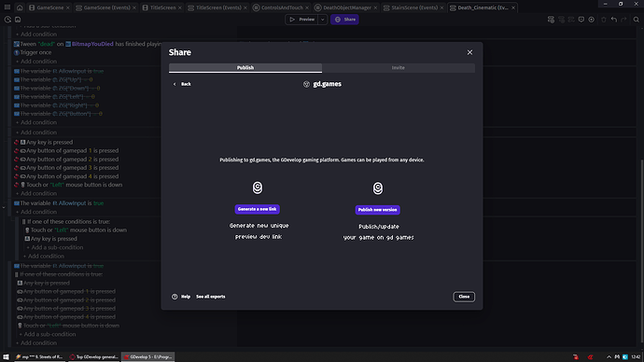Screen dimensions: 644x362
Task: Click the icon above Publish new version
Action: point(378,188)
